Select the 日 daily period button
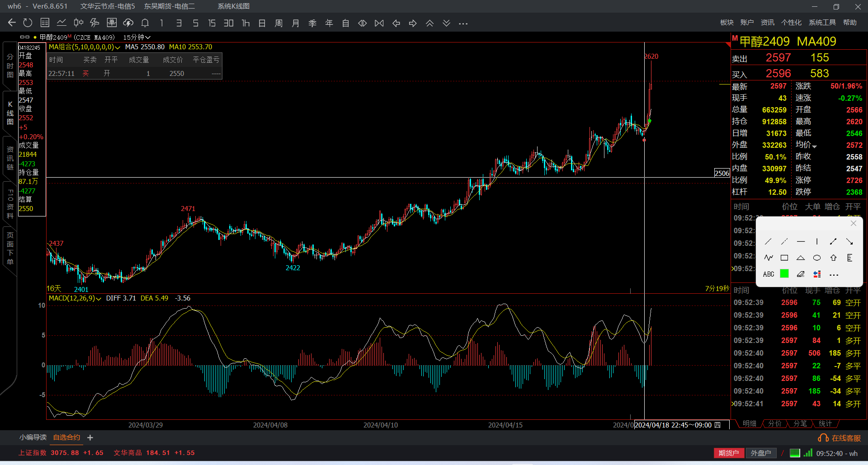 pyautogui.click(x=262, y=23)
